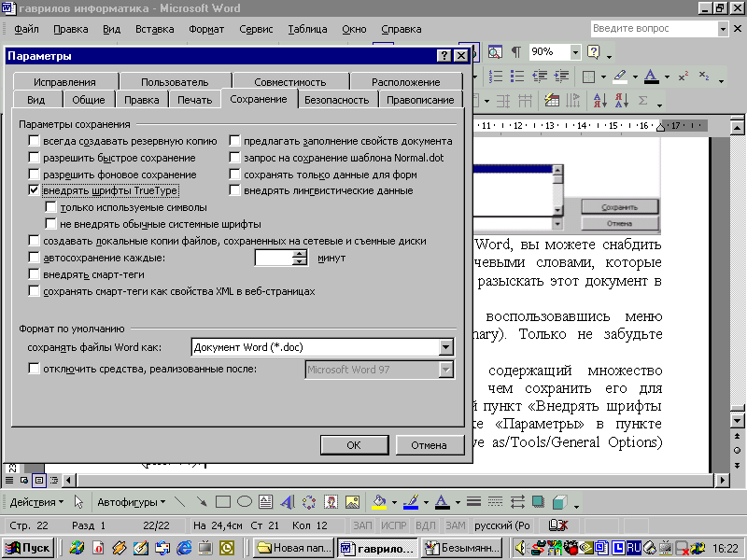The width and height of the screenshot is (747, 560).
Task: Apply the font color A swatch
Action: tap(442, 502)
